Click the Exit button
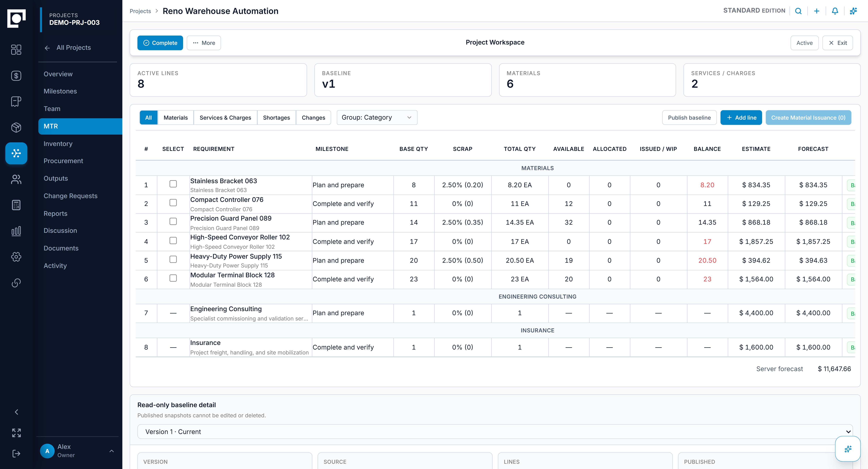This screenshot has width=868, height=469. [837, 43]
